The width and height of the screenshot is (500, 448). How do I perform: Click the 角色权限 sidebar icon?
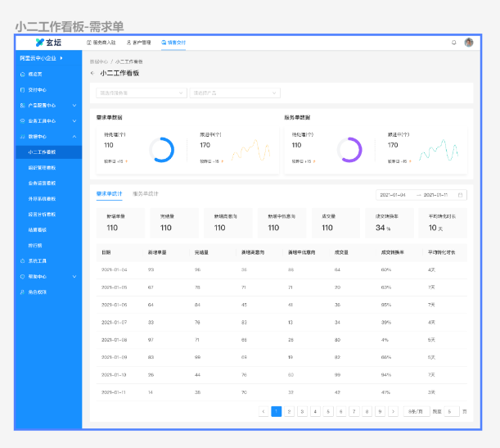point(22,292)
